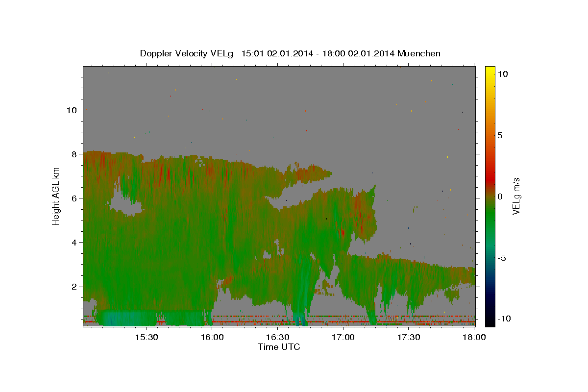Viewport: 588px width, 392px height.
Task: Click colorbar tick label '-5'
Action: click(x=502, y=258)
